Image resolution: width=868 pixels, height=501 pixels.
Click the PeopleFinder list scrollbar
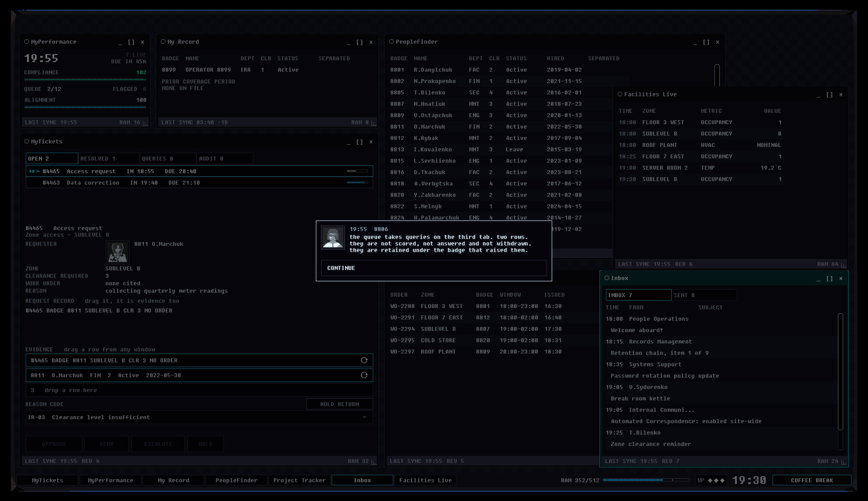[x=717, y=75]
